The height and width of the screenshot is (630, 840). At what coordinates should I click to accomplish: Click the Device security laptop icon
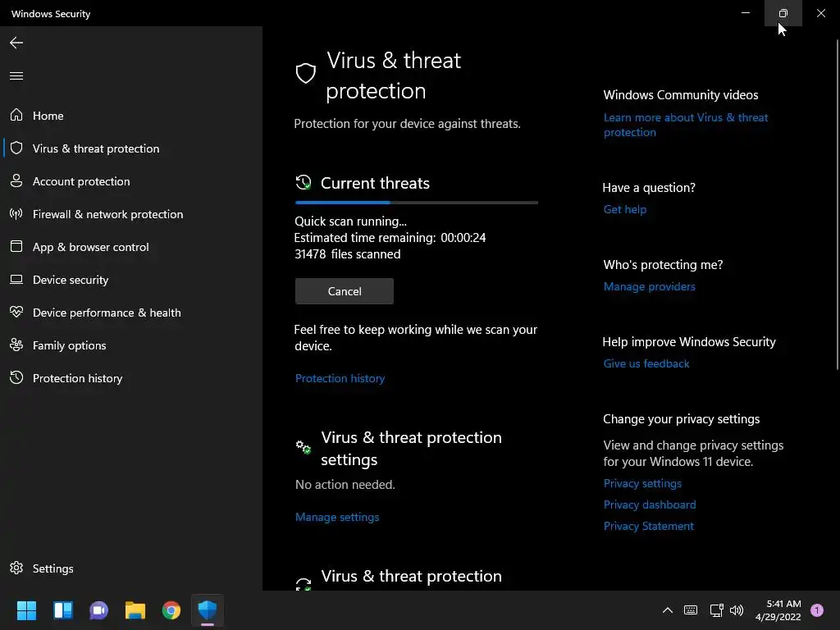pyautogui.click(x=16, y=279)
